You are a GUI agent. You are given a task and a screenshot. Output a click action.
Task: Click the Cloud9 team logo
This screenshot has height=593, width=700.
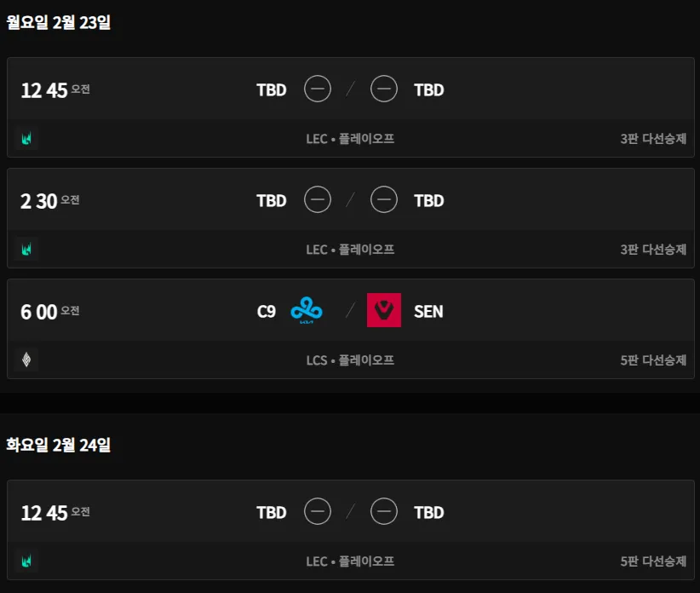click(x=307, y=311)
